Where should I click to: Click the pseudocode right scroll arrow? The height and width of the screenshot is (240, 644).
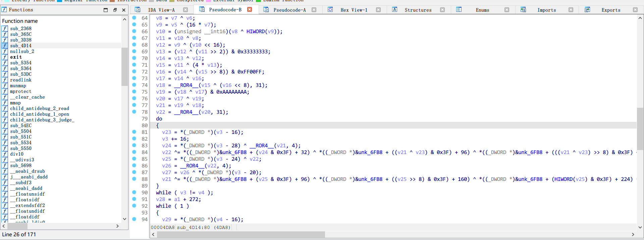633,234
